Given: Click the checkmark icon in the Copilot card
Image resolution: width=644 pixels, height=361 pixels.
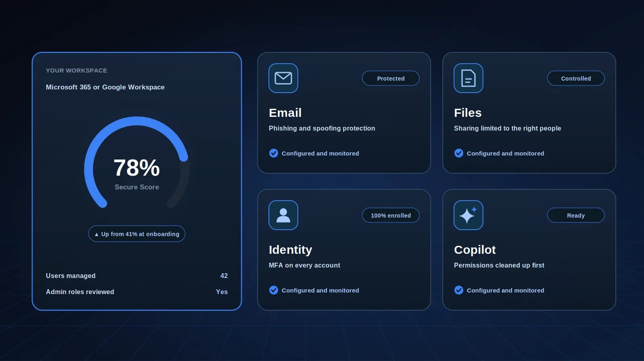Looking at the screenshot, I should point(459,290).
